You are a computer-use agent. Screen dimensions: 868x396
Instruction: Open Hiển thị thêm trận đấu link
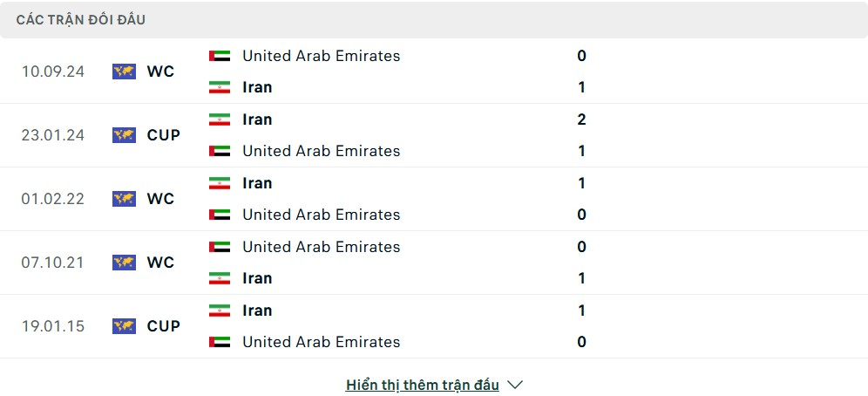pos(423,385)
